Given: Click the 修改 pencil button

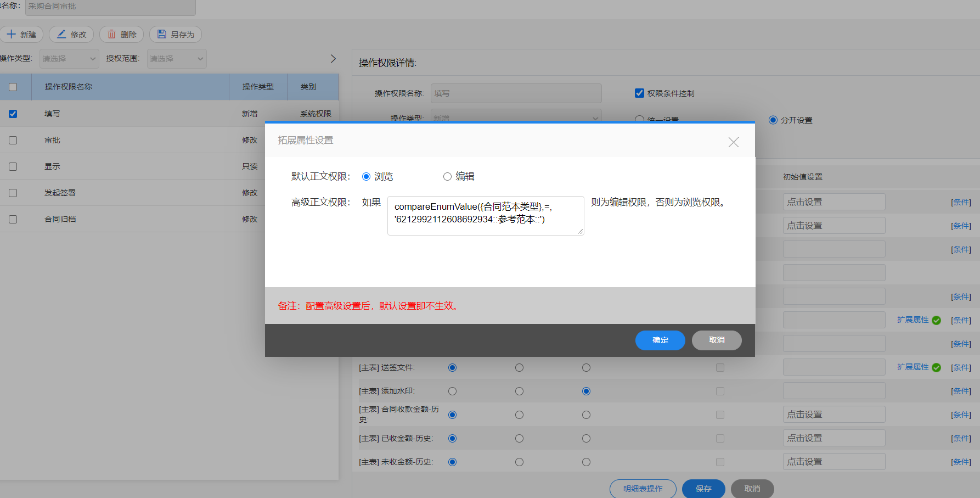Looking at the screenshot, I should pyautogui.click(x=71, y=35).
